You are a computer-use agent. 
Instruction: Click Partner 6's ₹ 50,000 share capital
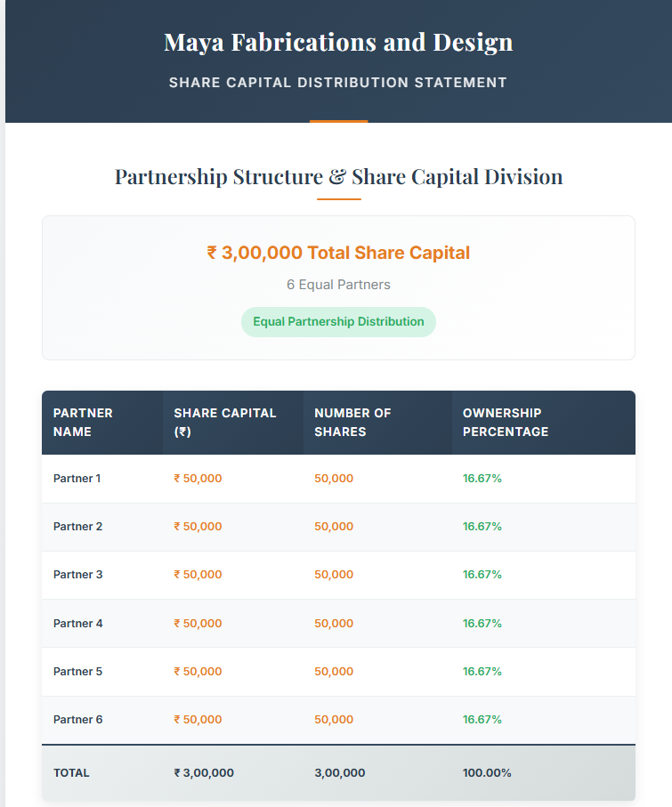[x=198, y=720]
